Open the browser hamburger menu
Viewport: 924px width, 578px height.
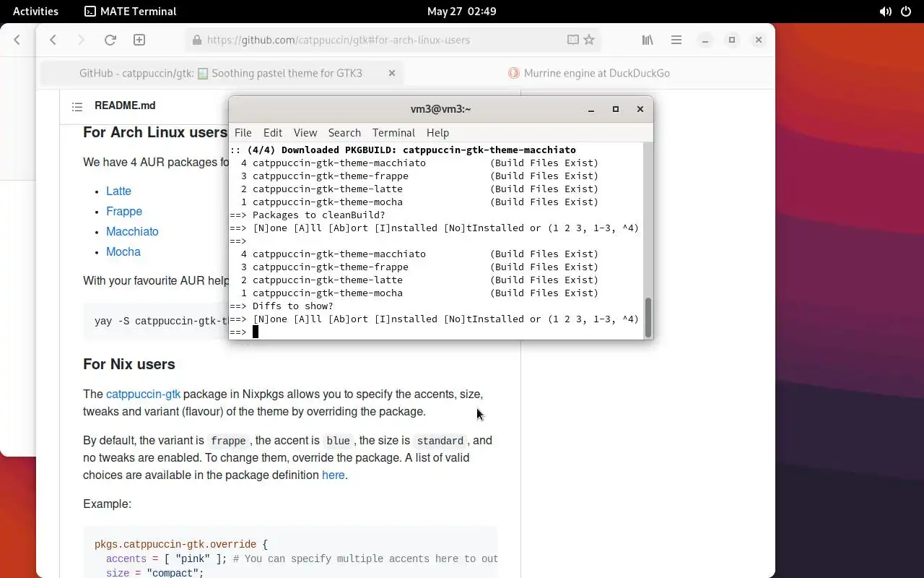point(676,40)
